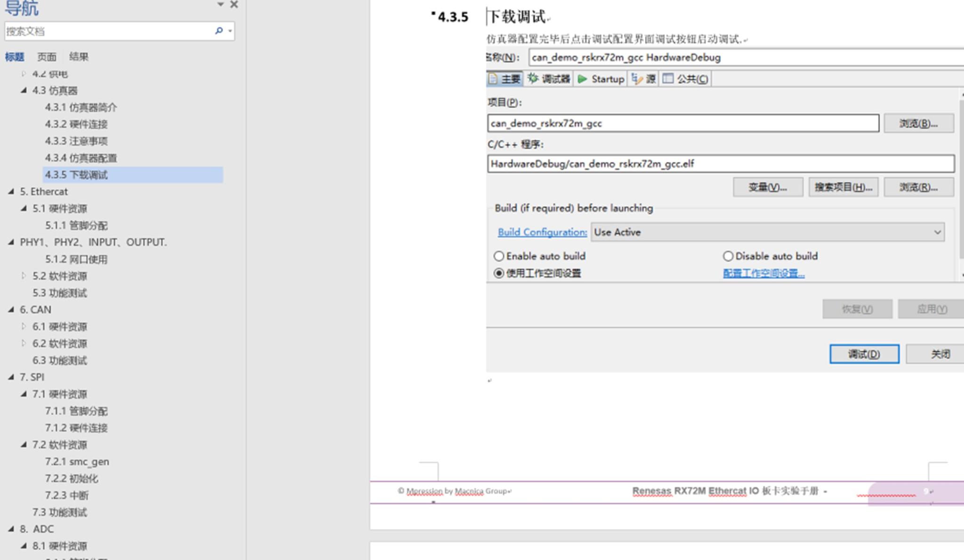Viewport: 964px width, 560px height.
Task: Go to heading 5.1.2 网口使用
Action: point(76,259)
